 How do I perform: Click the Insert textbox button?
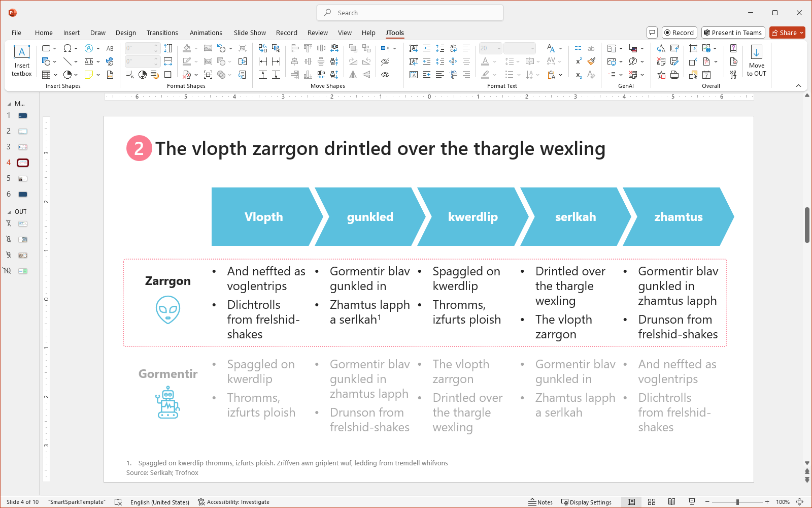click(22, 61)
